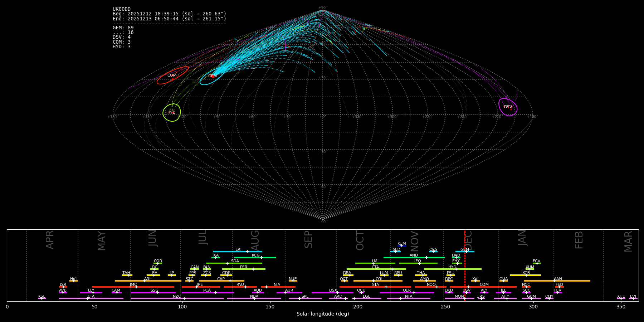
Task: Select the KCG shower green bar
Action: 255,258
